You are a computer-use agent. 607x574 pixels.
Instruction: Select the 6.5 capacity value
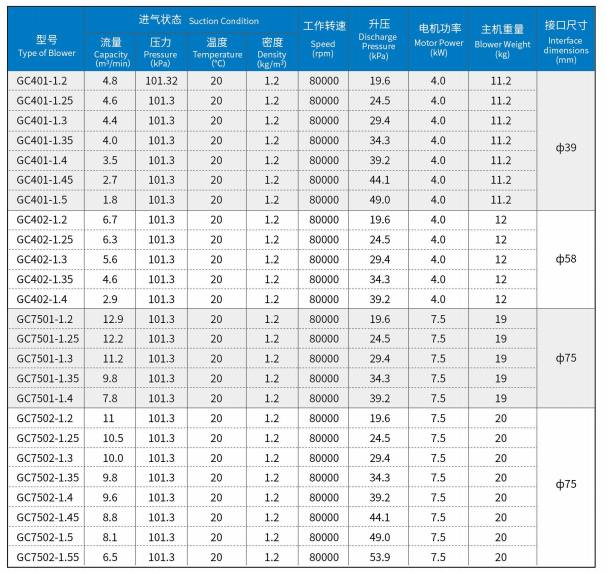point(110,557)
